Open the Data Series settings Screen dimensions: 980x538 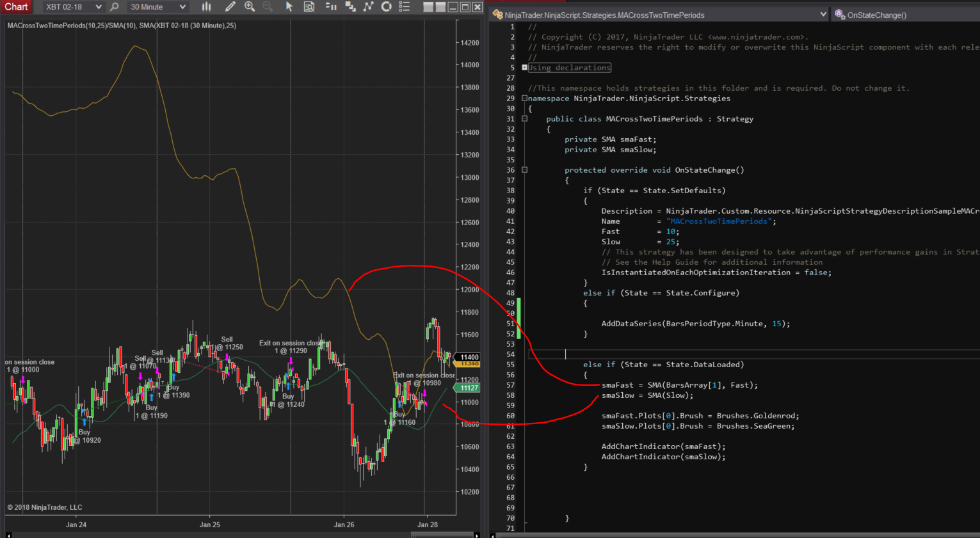coord(350,7)
